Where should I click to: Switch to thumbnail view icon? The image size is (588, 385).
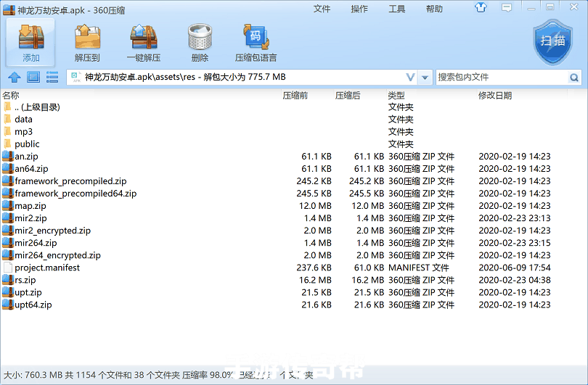coord(33,77)
